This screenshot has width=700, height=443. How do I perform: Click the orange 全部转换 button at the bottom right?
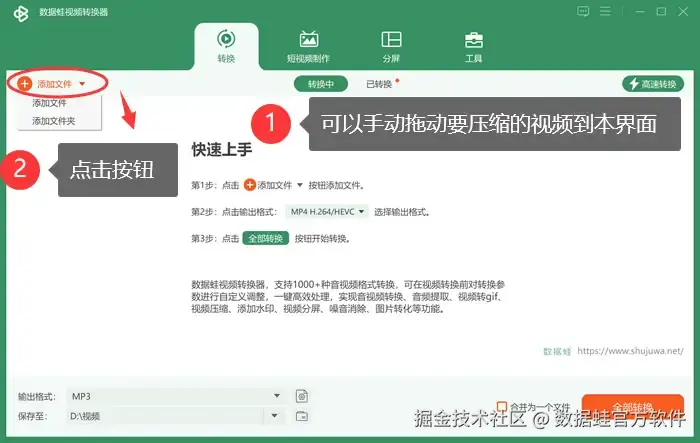pyautogui.click(x=633, y=407)
